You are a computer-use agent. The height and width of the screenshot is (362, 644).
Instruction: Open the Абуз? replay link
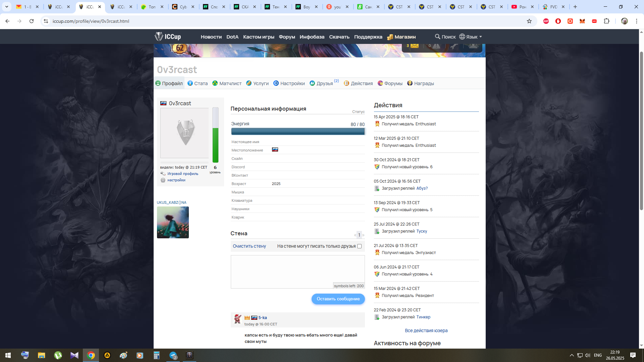(422, 188)
